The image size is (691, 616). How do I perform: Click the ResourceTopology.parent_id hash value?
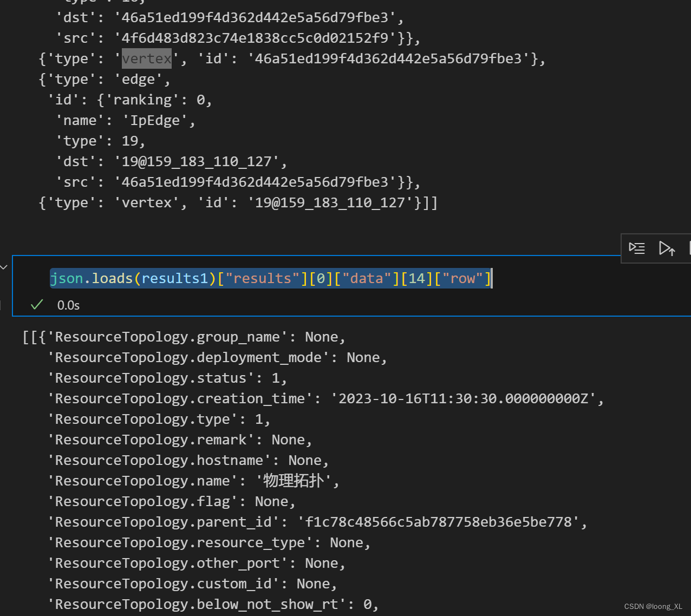[439, 522]
